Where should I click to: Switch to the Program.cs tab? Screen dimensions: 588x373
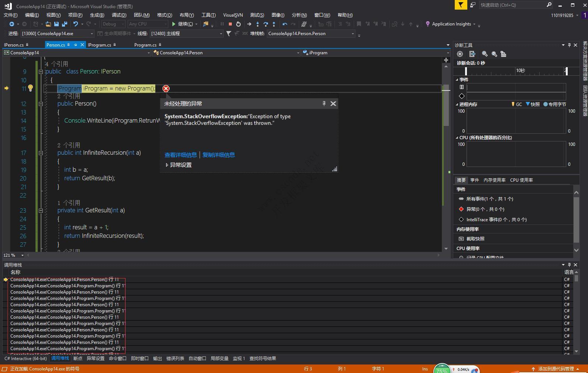click(x=145, y=45)
